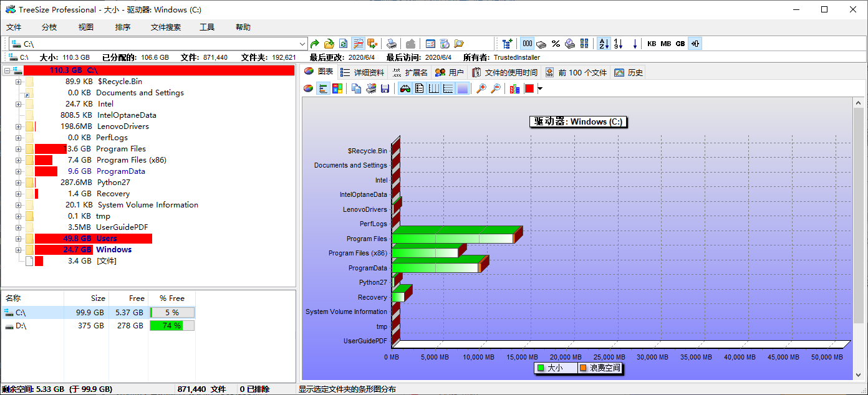Click the Size column header in drive list
The image size is (868, 395).
pos(86,298)
